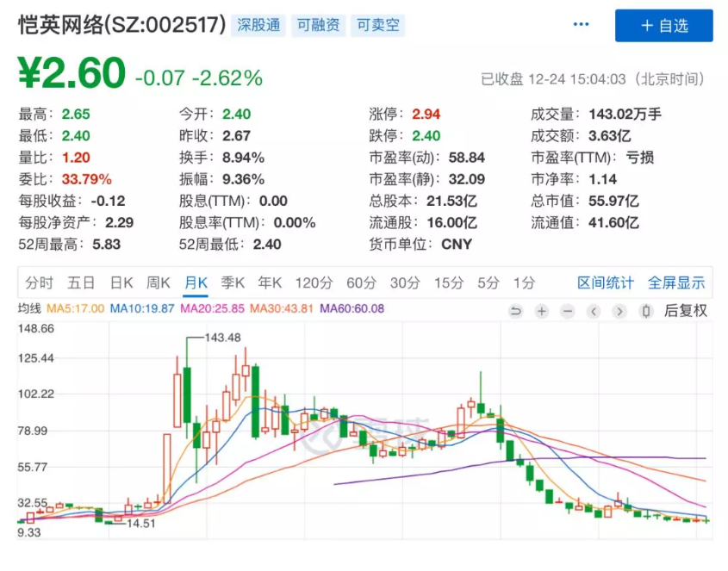Screen dimensions: 728x571
Task: Switch to the 120分 chart tab
Action: coord(314,282)
